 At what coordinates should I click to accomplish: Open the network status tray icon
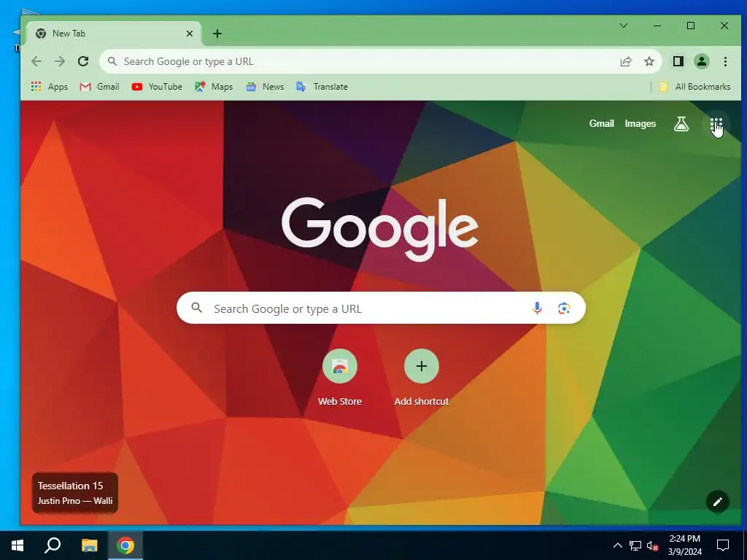(x=635, y=545)
